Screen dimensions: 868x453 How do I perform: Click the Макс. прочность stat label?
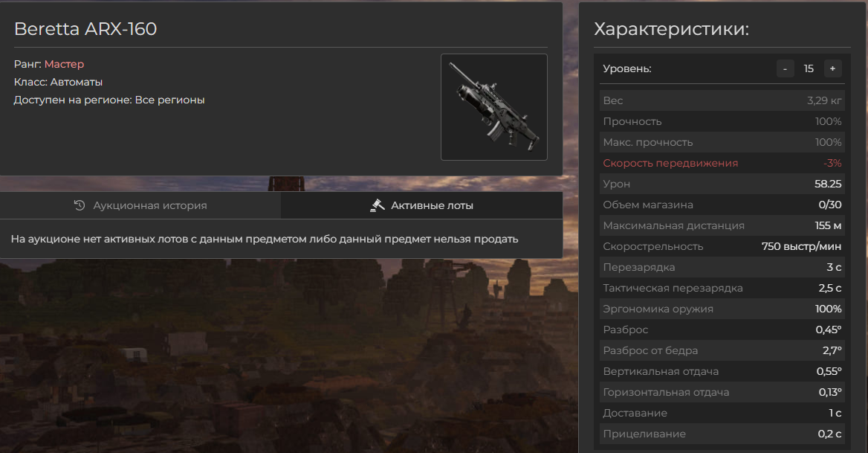pyautogui.click(x=648, y=142)
